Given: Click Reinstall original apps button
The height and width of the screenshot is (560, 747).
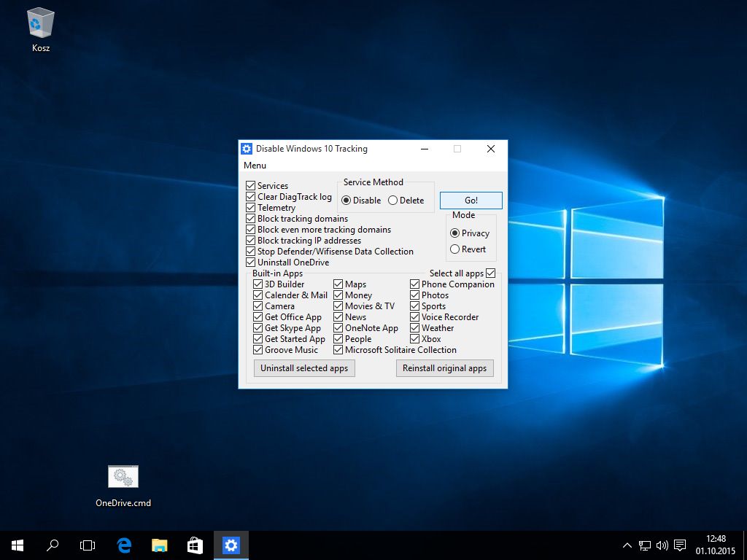Looking at the screenshot, I should 444,368.
